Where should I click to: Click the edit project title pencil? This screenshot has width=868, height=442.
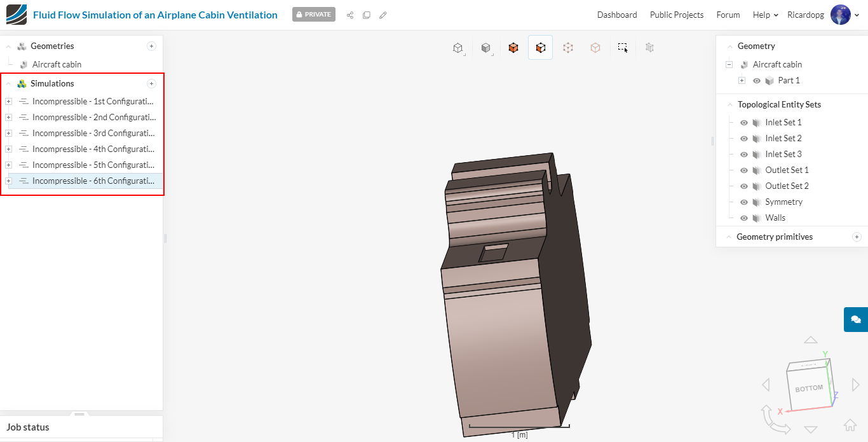click(x=383, y=15)
